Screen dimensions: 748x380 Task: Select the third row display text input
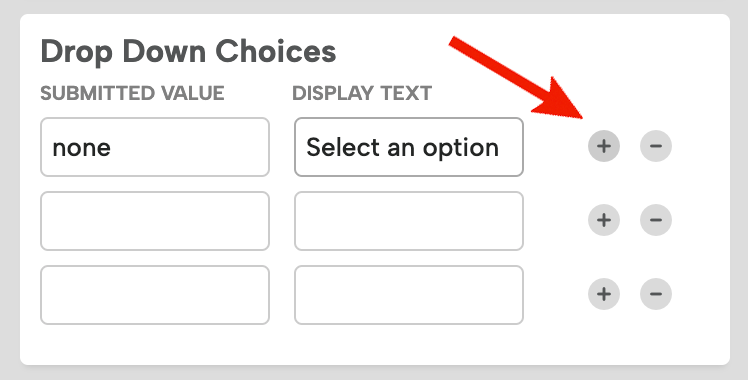click(x=409, y=295)
